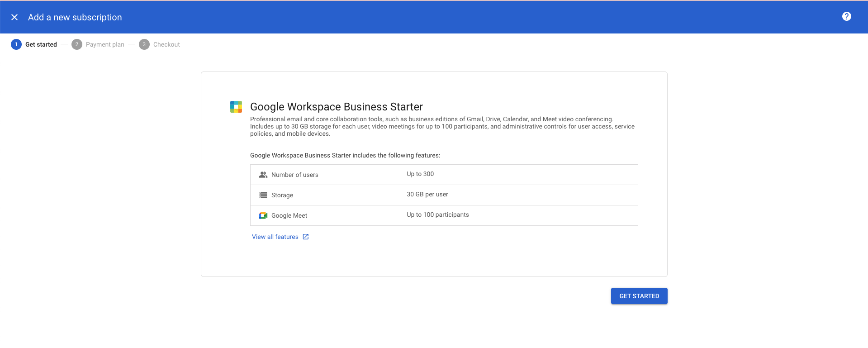Click the Google Workspace Business Starter heading

pyautogui.click(x=337, y=107)
